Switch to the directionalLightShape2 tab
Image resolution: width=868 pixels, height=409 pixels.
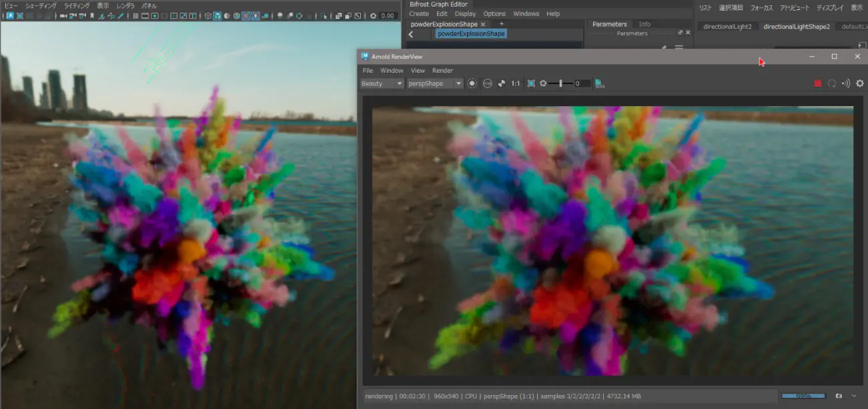click(797, 27)
